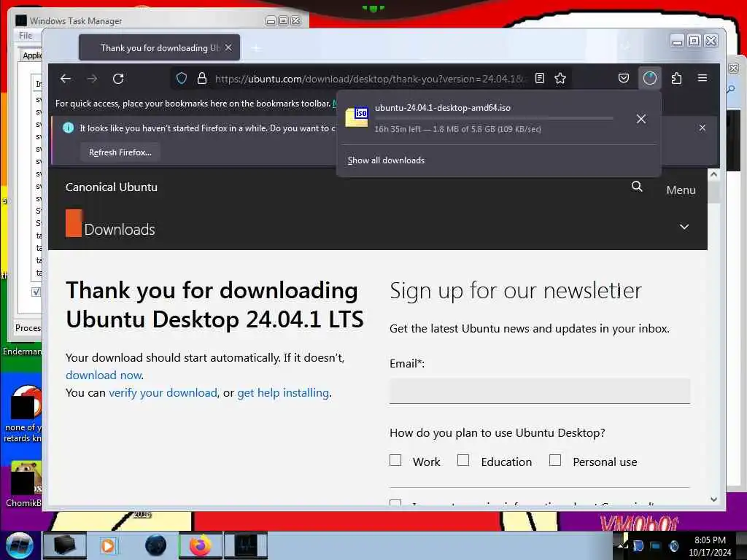Click the dark globe browser taskbar icon

[x=156, y=545]
